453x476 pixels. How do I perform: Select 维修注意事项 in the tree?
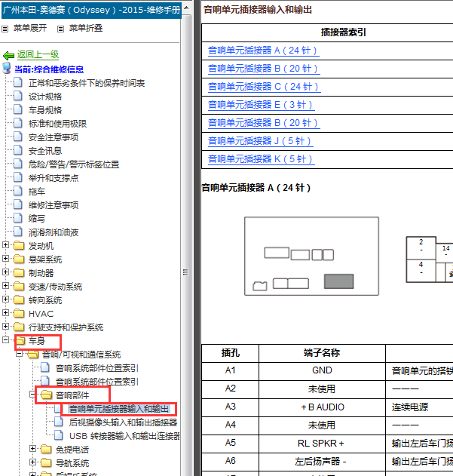point(54,205)
